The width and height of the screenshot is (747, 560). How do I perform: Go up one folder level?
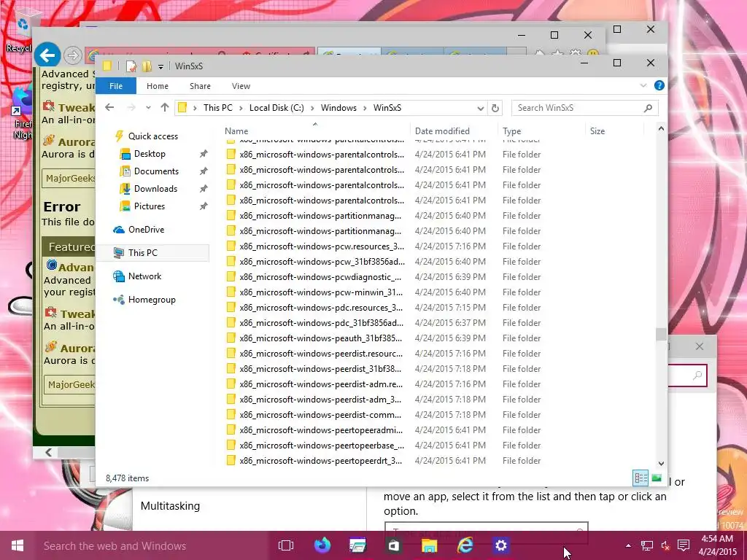[164, 108]
